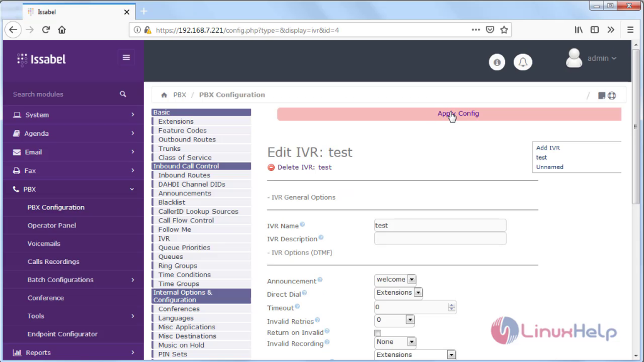Adjust the Timeout spinner arrows
The height and width of the screenshot is (362, 644).
(452, 307)
